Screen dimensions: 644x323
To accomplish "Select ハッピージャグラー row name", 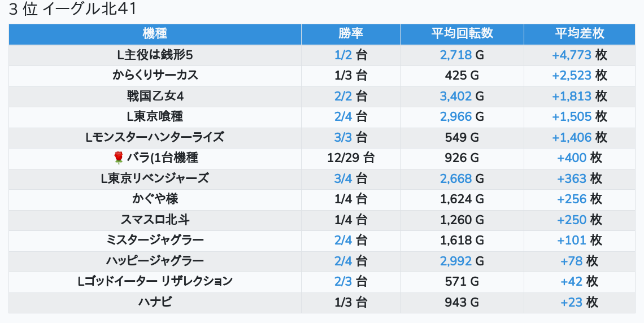I will pos(155,261).
